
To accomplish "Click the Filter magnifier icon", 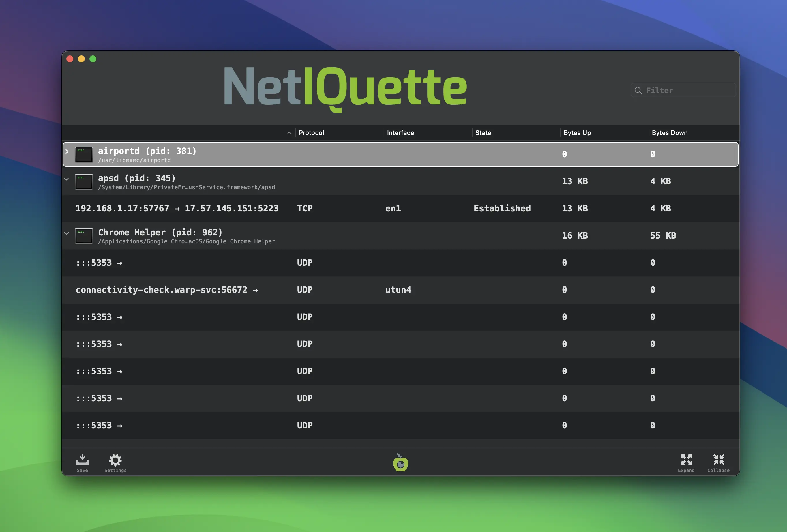I will pos(638,90).
